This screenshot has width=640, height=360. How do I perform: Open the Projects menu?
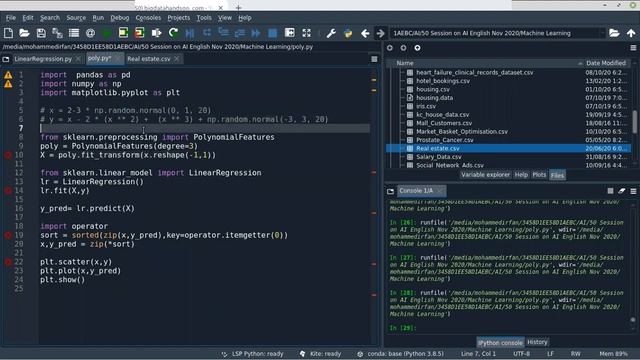pos(178,18)
